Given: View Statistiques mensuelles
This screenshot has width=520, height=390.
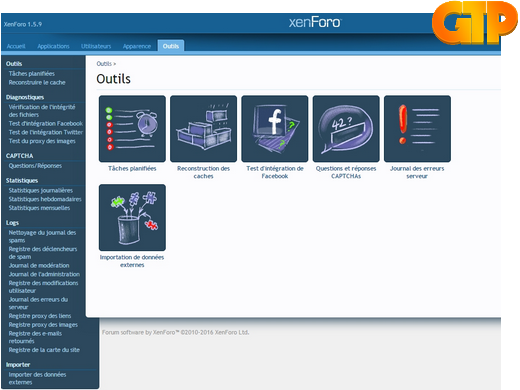Looking at the screenshot, I should (x=39, y=208).
